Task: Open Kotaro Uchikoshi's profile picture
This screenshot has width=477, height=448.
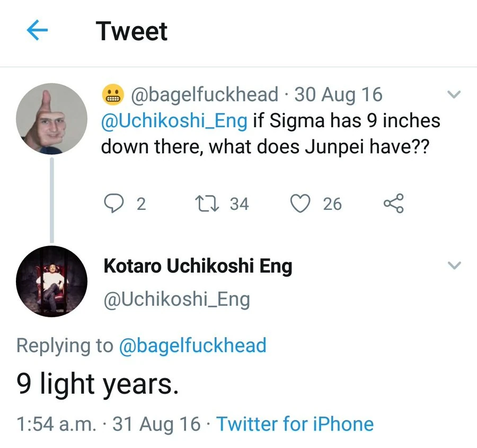Action: [x=51, y=281]
